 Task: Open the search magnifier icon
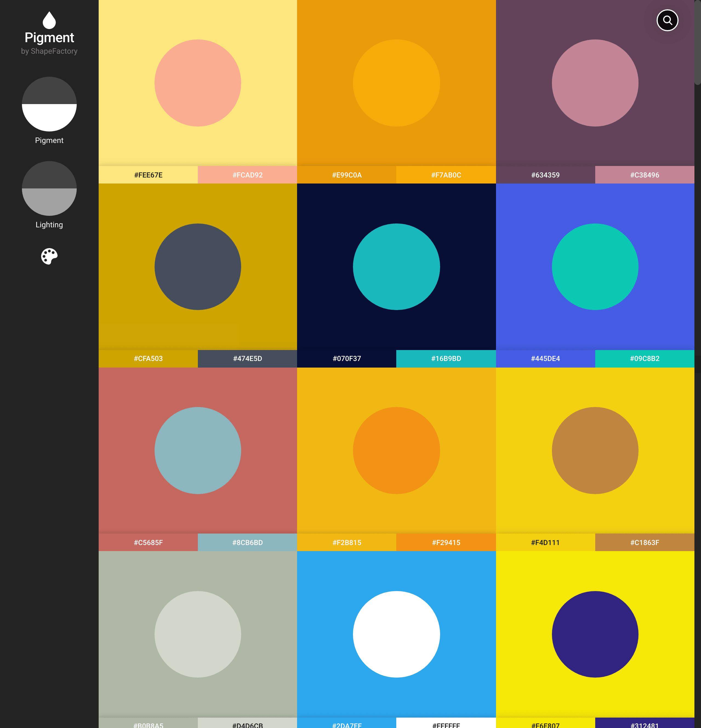pyautogui.click(x=667, y=21)
